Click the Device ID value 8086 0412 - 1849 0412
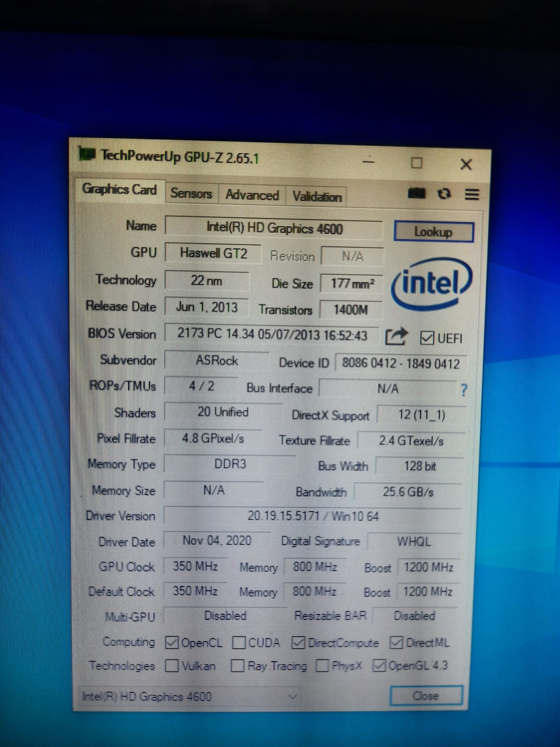The height and width of the screenshot is (747, 560). 401,363
